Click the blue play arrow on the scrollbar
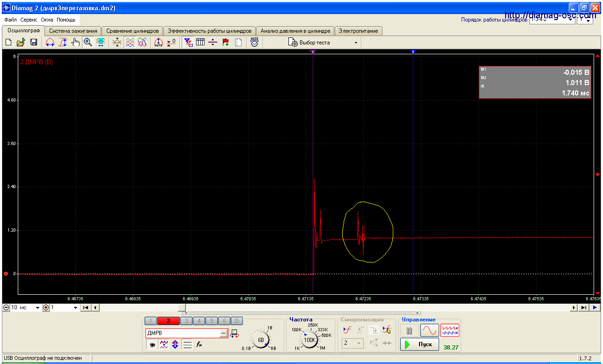603x364 pixels. click(x=595, y=308)
